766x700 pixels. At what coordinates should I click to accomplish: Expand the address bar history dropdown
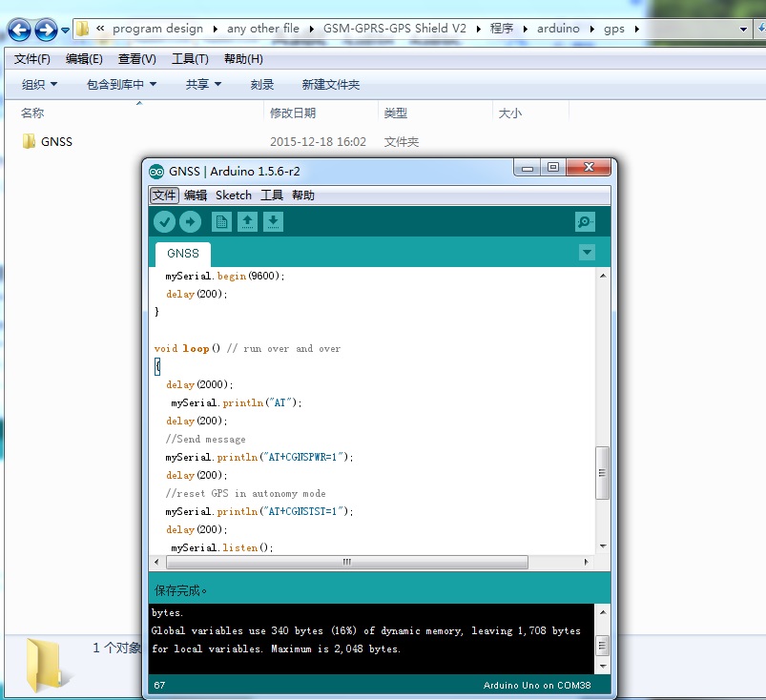pyautogui.click(x=743, y=30)
